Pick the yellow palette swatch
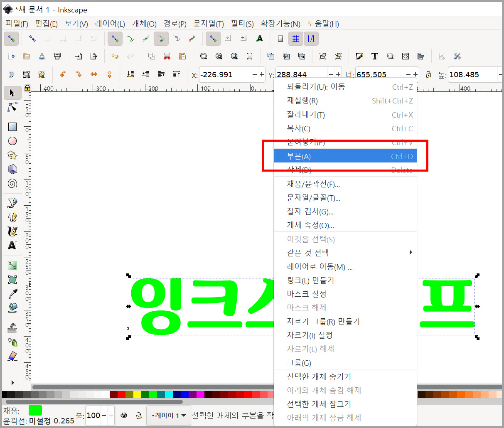 [x=137, y=394]
